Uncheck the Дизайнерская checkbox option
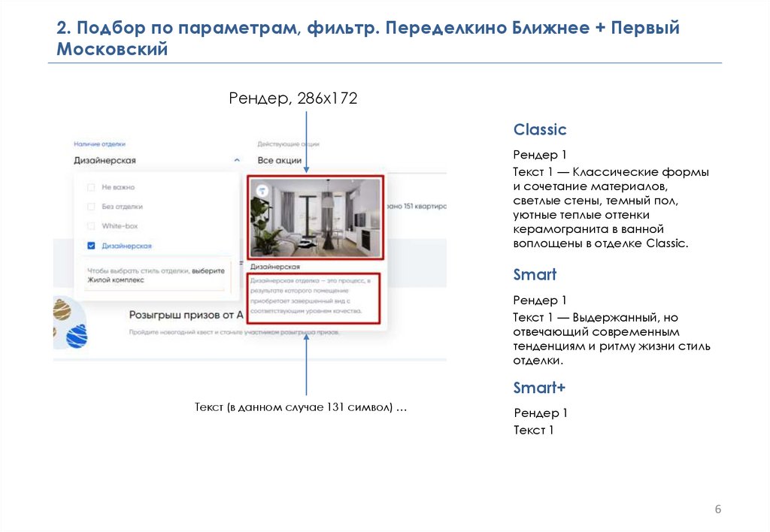This screenshot has height=532, width=770. click(91, 246)
